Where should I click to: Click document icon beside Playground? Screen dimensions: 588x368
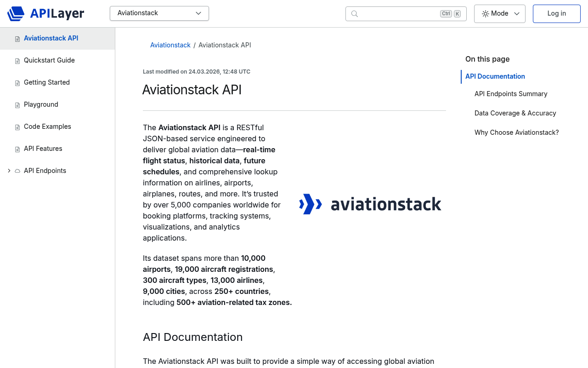tap(17, 105)
